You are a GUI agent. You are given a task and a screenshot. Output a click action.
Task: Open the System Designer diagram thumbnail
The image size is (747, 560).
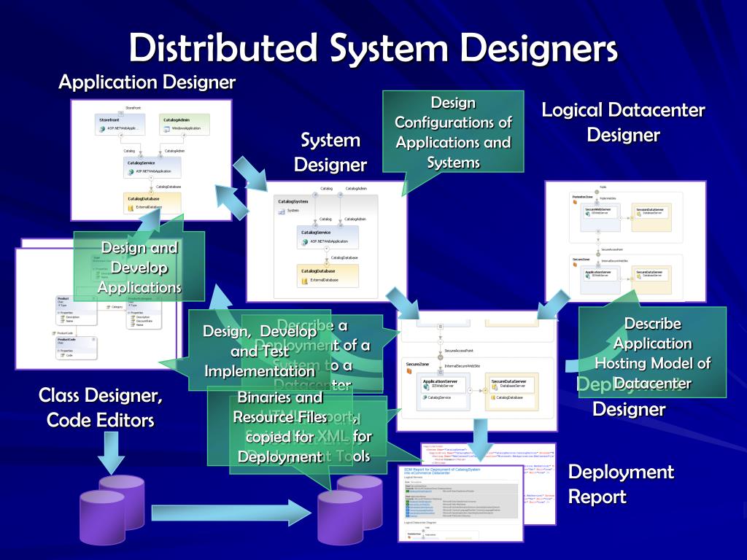327,241
